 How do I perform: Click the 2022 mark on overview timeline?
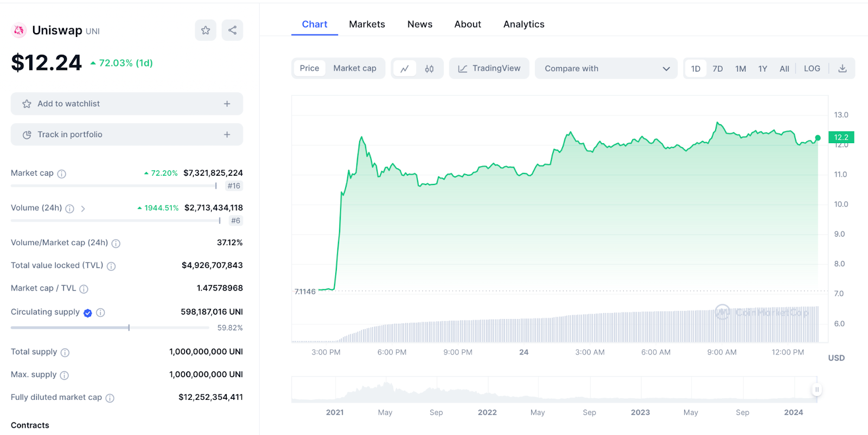pyautogui.click(x=487, y=412)
